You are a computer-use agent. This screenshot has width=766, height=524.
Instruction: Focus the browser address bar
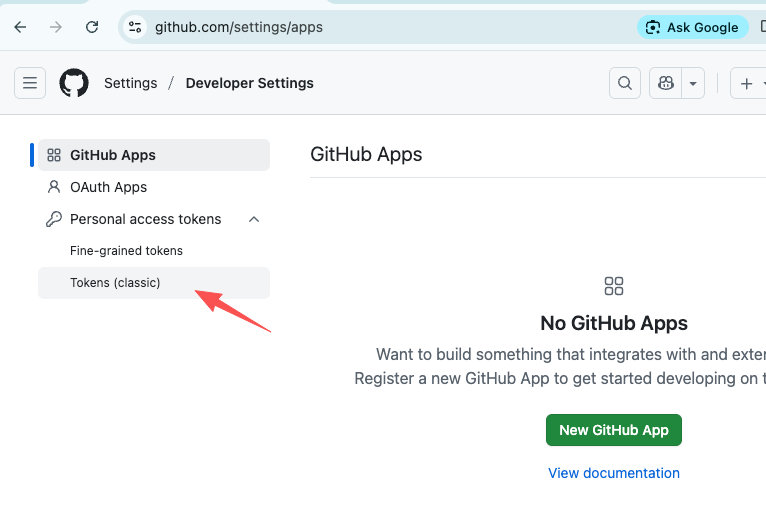pyautogui.click(x=380, y=27)
